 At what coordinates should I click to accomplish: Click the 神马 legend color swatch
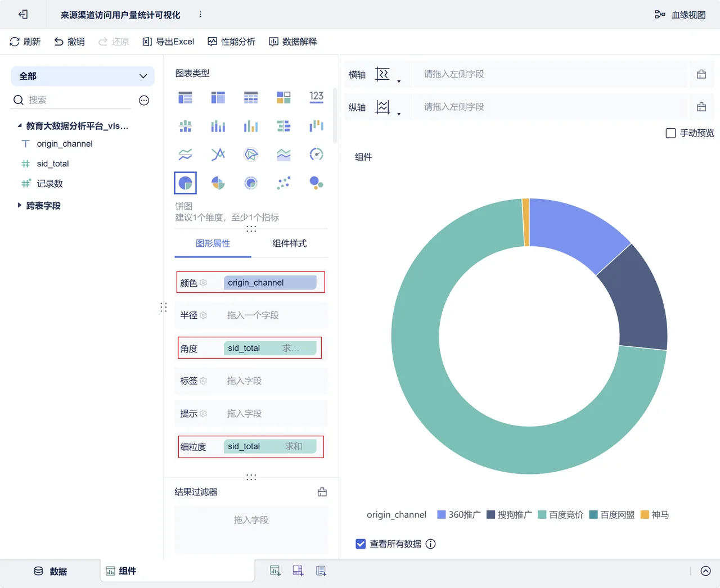click(645, 515)
